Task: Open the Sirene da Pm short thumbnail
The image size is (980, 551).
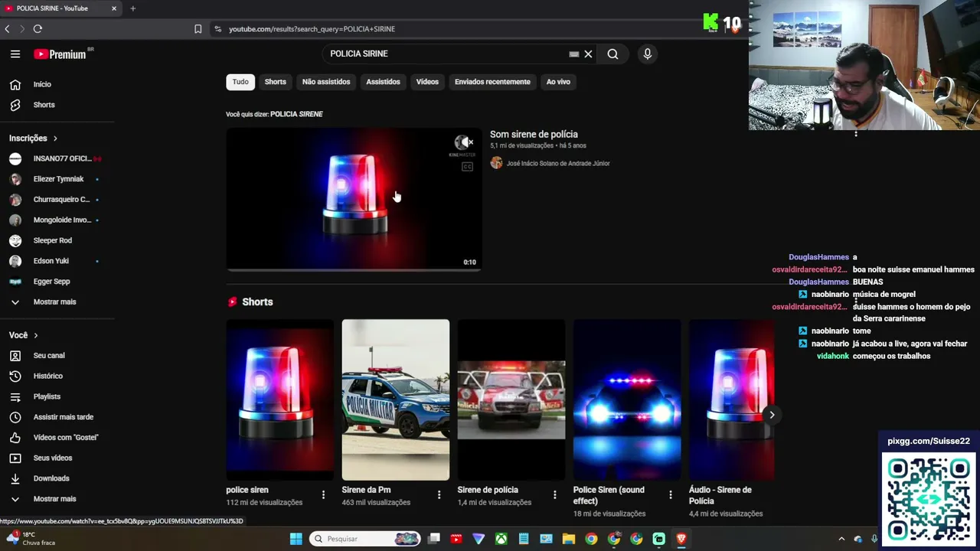Action: [395, 399]
